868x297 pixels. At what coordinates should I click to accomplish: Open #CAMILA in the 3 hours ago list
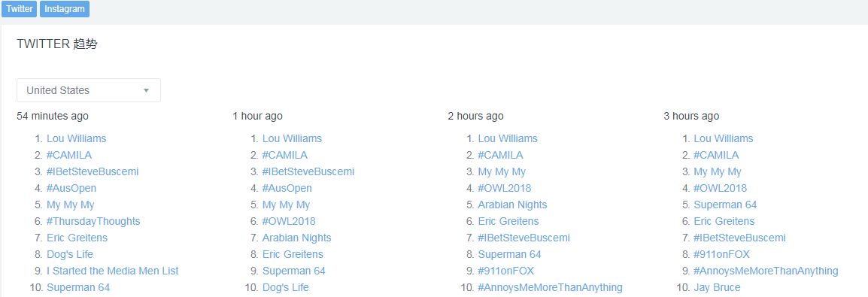(x=716, y=155)
